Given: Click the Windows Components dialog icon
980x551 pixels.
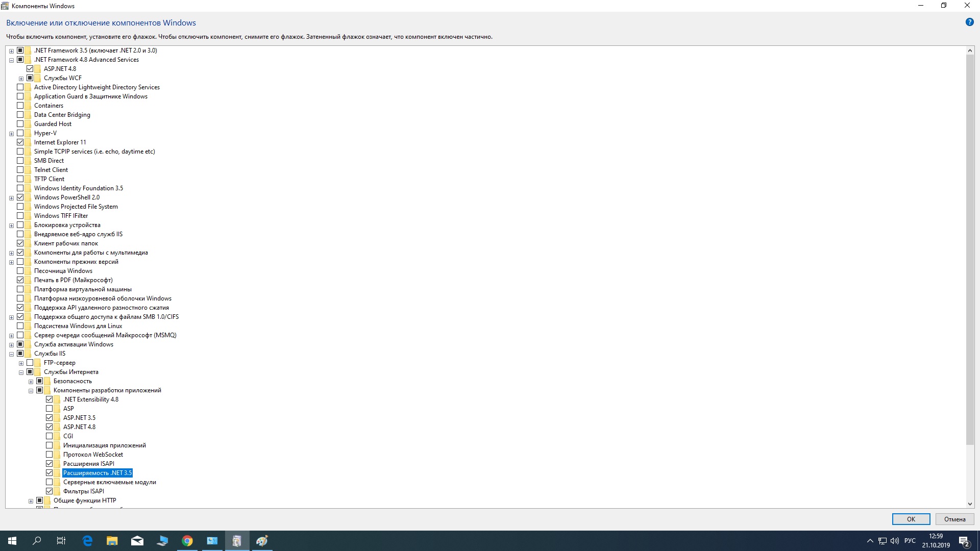Looking at the screenshot, I should [6, 6].
